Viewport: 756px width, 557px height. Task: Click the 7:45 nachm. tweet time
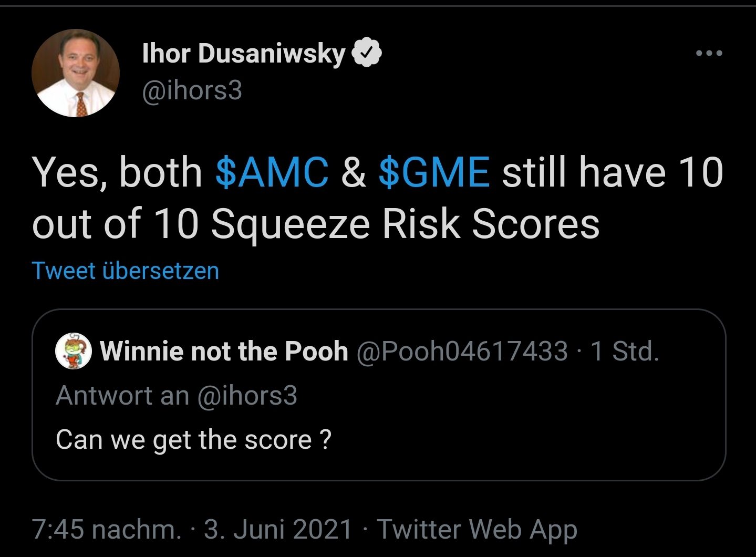[x=107, y=529]
